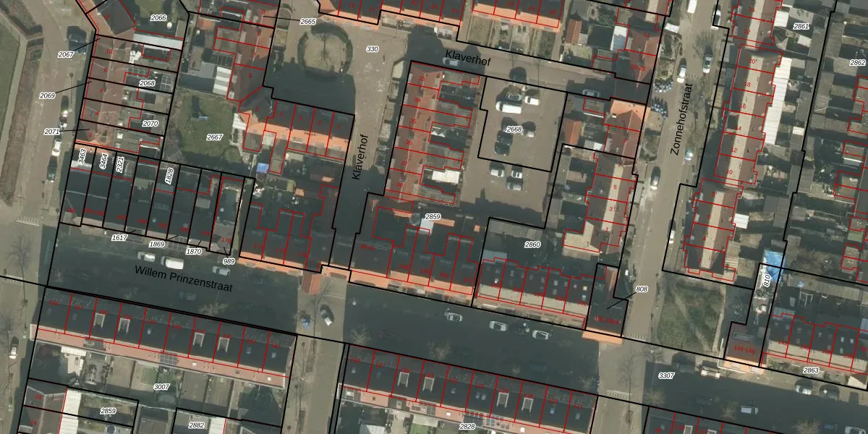Image resolution: width=868 pixels, height=434 pixels.
Task: Click parcel number 2066
Action: tap(158, 17)
